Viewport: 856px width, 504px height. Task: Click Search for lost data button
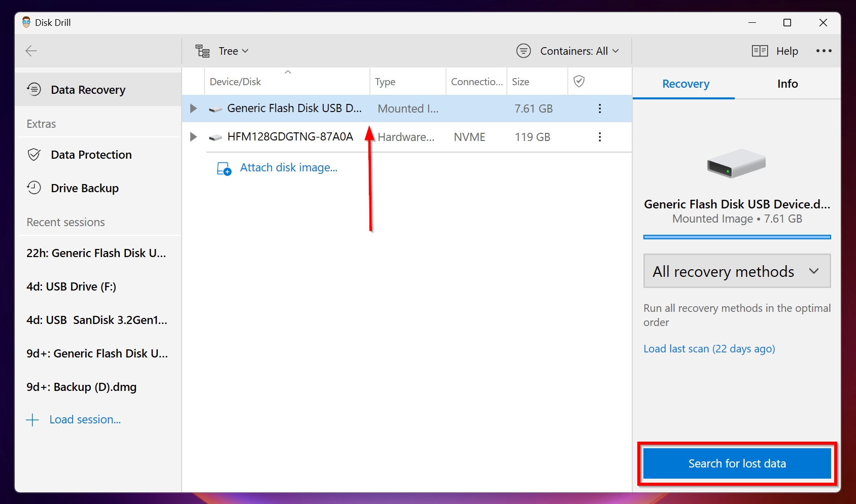(x=737, y=463)
